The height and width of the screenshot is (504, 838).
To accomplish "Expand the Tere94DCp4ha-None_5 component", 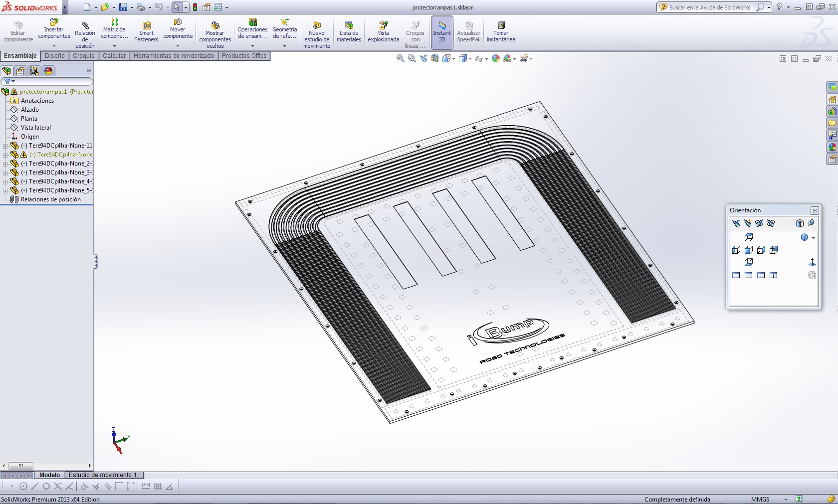I will click(5, 191).
